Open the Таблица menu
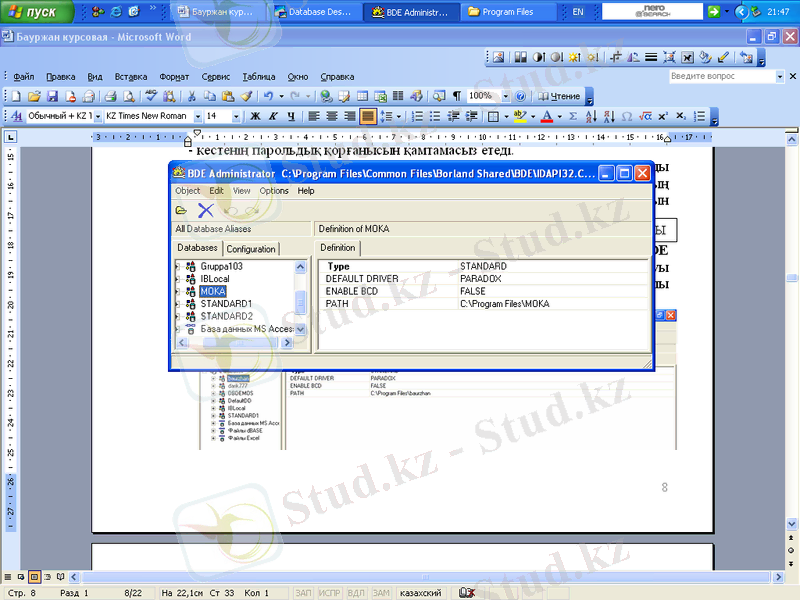The image size is (800, 600). [x=259, y=77]
